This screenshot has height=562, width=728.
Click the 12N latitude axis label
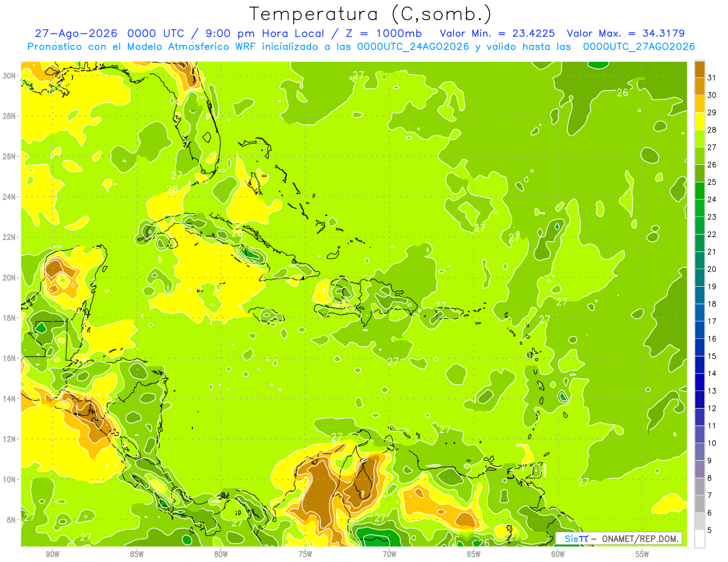(x=10, y=439)
